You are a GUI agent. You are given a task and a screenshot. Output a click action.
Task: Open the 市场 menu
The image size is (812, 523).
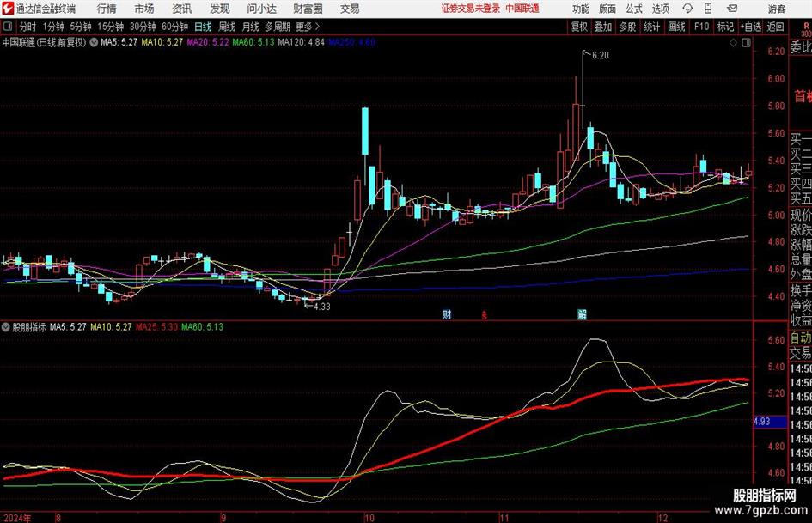click(144, 9)
